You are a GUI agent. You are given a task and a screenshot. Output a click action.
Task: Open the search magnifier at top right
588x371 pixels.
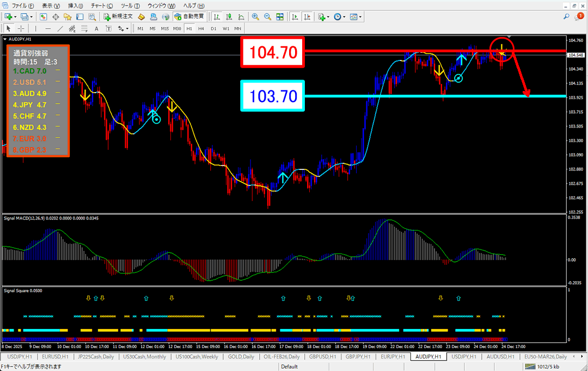567,17
